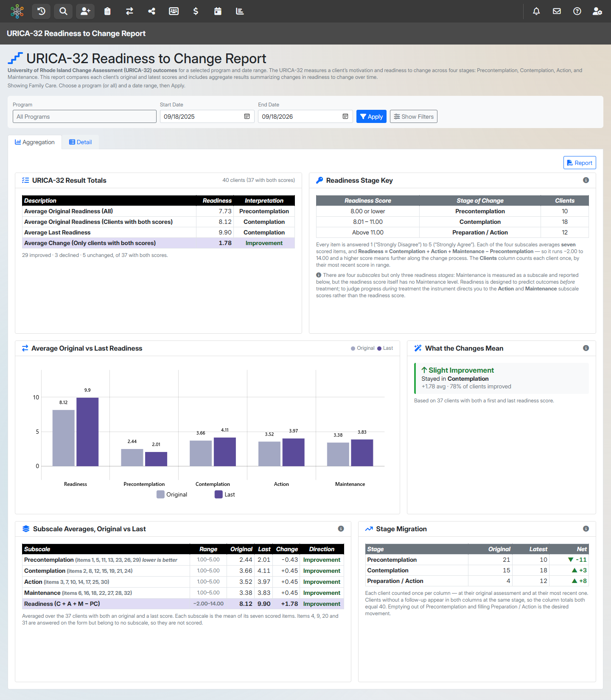
Task: Open the ID card icon in top bar
Action: pos(174,11)
